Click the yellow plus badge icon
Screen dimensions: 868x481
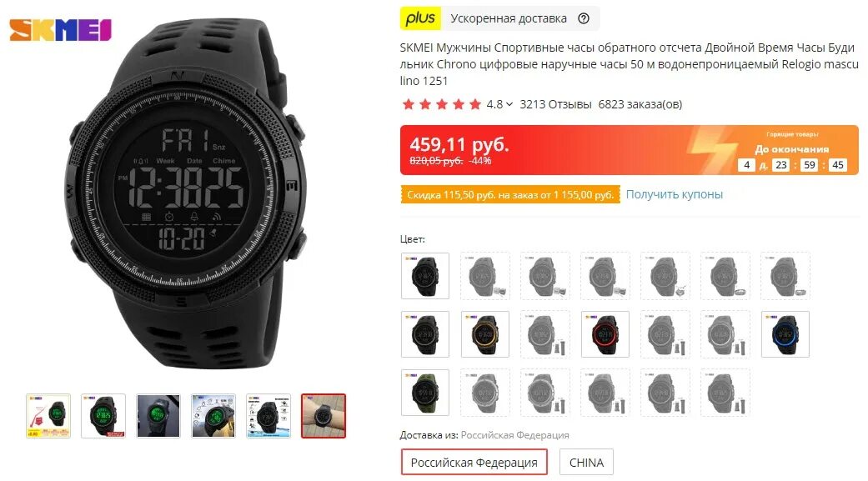tap(421, 18)
